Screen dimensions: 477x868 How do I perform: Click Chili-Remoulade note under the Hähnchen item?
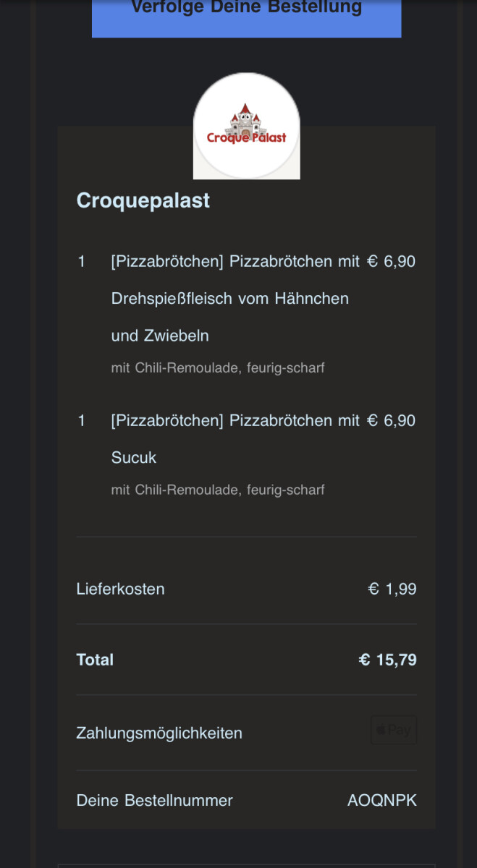click(218, 368)
